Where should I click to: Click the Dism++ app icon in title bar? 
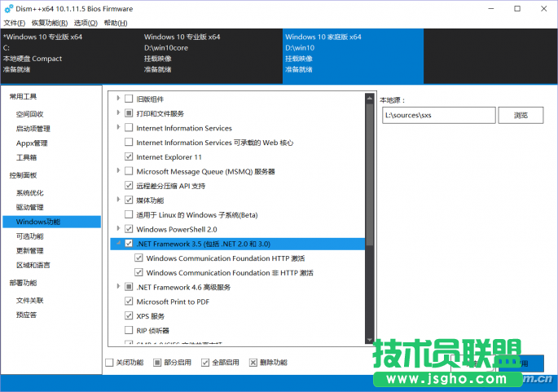point(8,8)
